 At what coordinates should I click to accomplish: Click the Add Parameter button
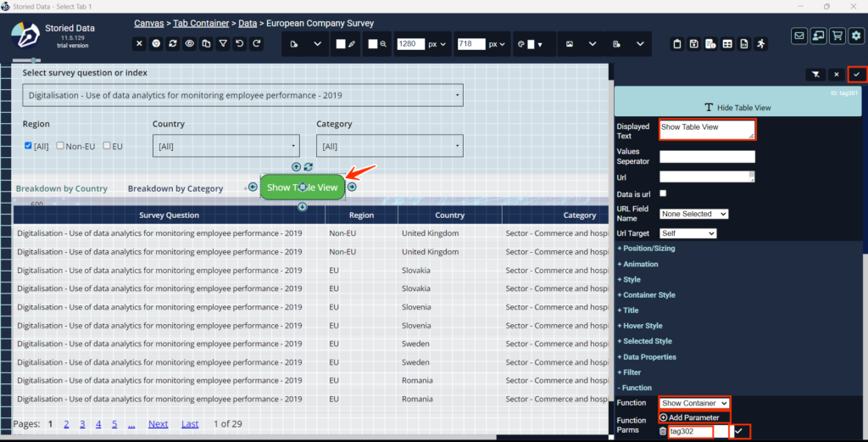click(689, 417)
